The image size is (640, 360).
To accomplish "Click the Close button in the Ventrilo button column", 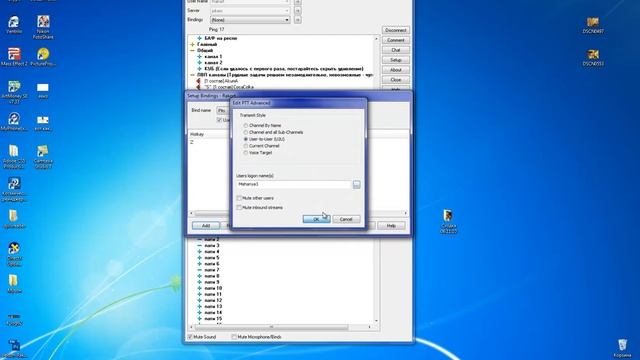I will (x=396, y=80).
